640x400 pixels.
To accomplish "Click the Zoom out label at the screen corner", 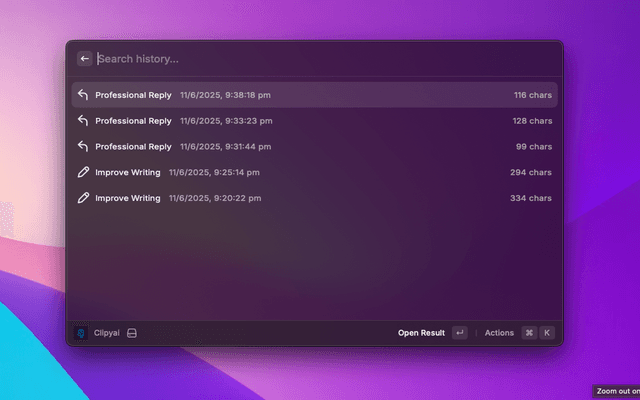I will click(x=617, y=391).
